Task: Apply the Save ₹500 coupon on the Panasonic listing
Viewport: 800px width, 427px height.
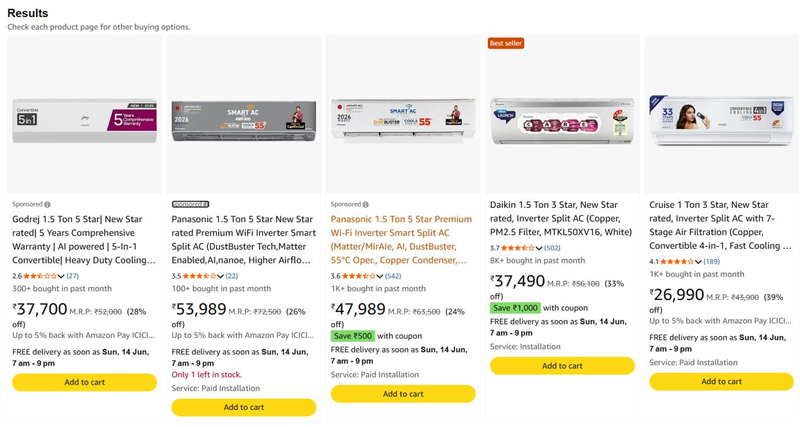Action: [x=353, y=336]
